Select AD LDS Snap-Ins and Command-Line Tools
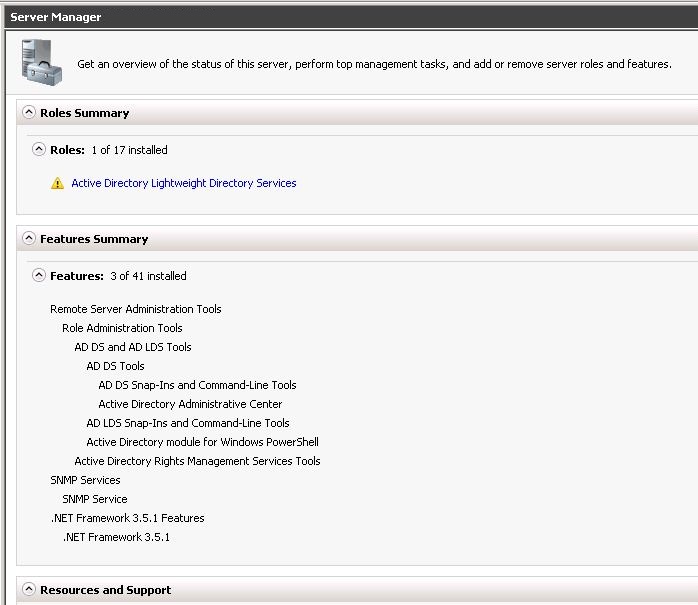 pos(188,423)
